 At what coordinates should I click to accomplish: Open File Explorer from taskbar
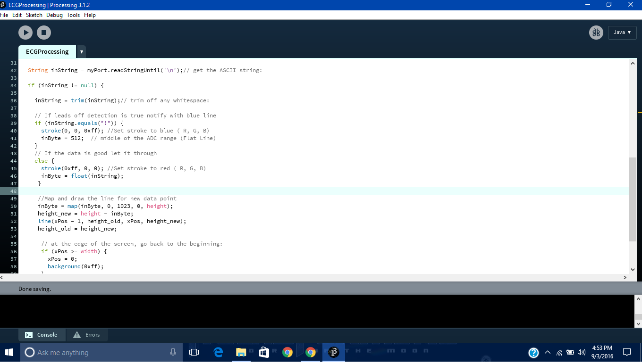click(x=241, y=352)
